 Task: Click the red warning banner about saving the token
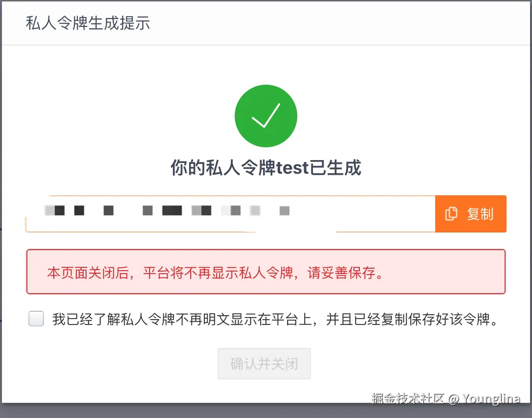tap(266, 272)
